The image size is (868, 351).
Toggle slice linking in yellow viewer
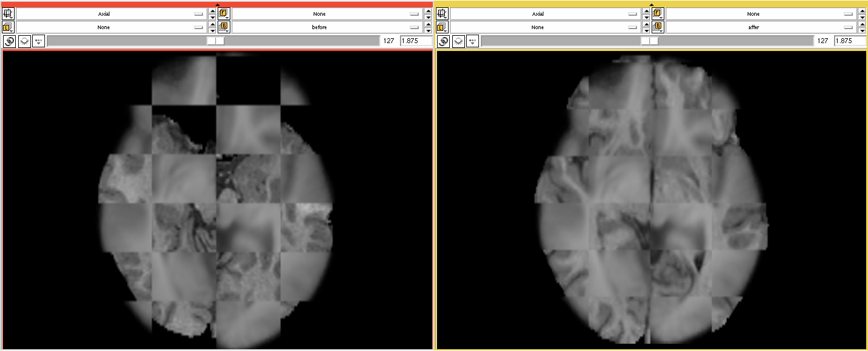(x=443, y=41)
